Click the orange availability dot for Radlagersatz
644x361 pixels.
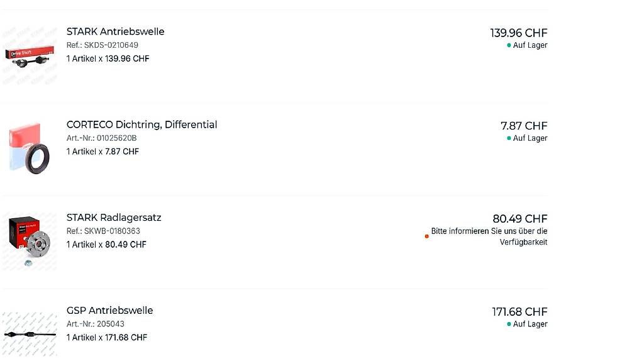click(426, 236)
